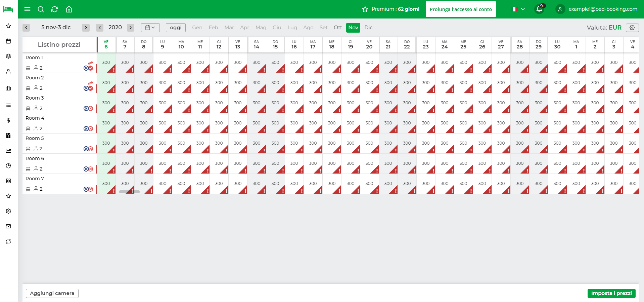
Task: Toggle Room 3 blue X status
Action: pos(86,108)
